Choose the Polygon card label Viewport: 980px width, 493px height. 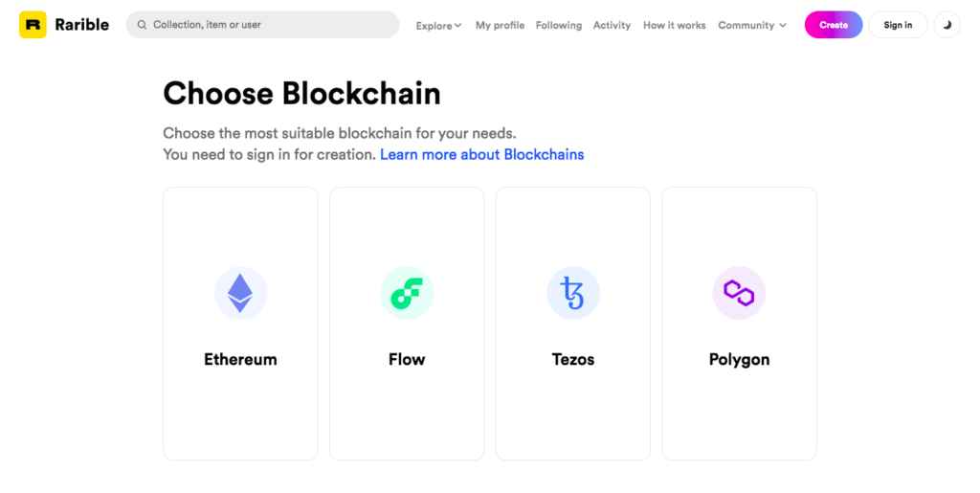[x=739, y=360]
